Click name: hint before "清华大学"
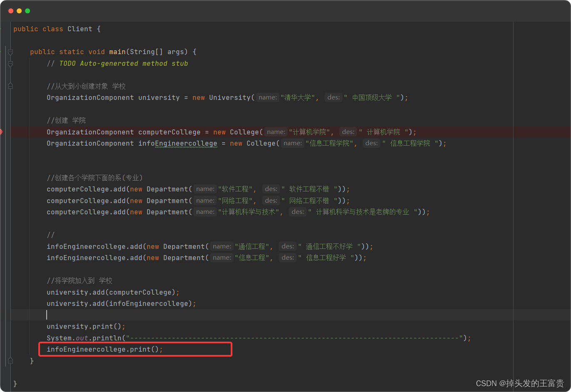 [x=267, y=98]
